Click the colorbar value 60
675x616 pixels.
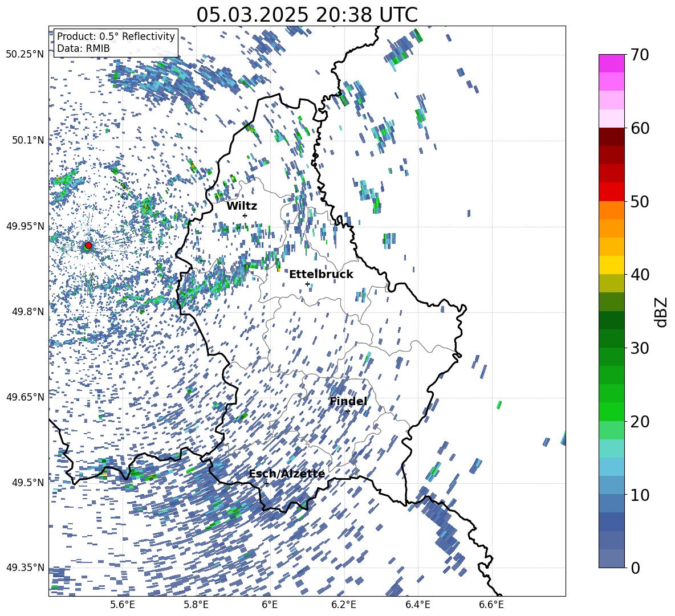click(640, 128)
